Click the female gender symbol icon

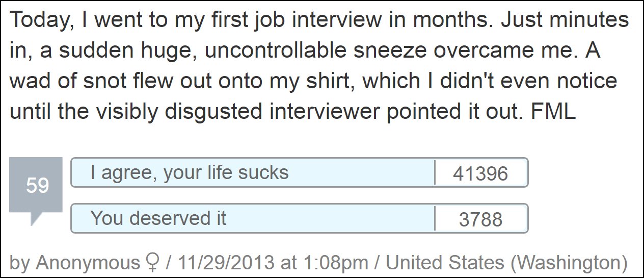(151, 262)
